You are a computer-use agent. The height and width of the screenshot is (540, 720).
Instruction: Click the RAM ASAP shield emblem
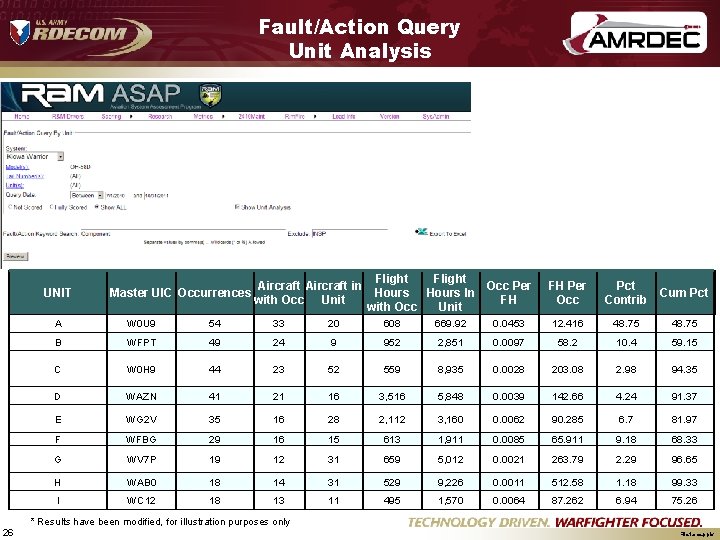[x=210, y=96]
